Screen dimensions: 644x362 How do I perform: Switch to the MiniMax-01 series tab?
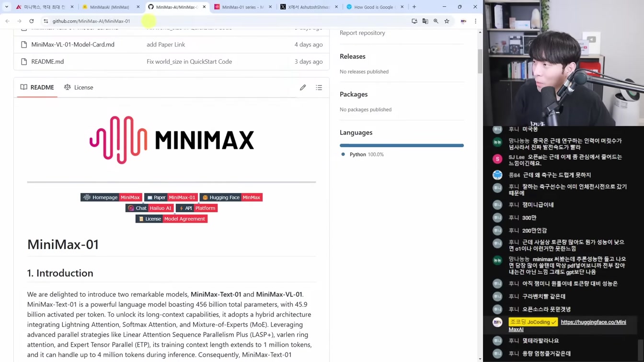tap(242, 7)
